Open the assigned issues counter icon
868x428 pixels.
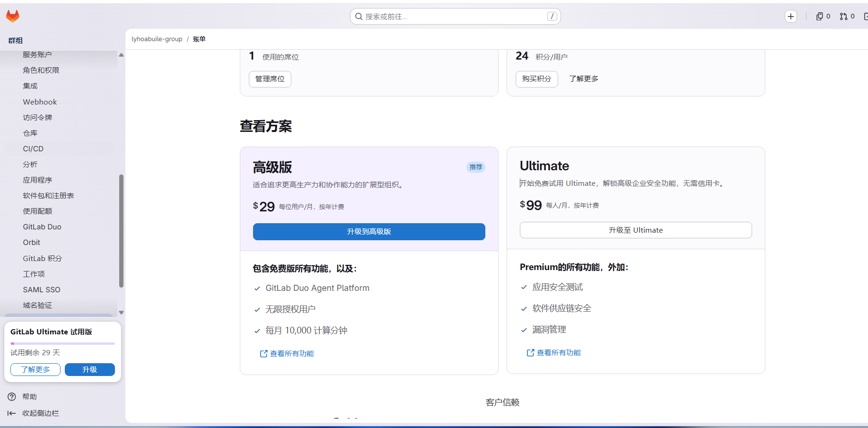823,17
